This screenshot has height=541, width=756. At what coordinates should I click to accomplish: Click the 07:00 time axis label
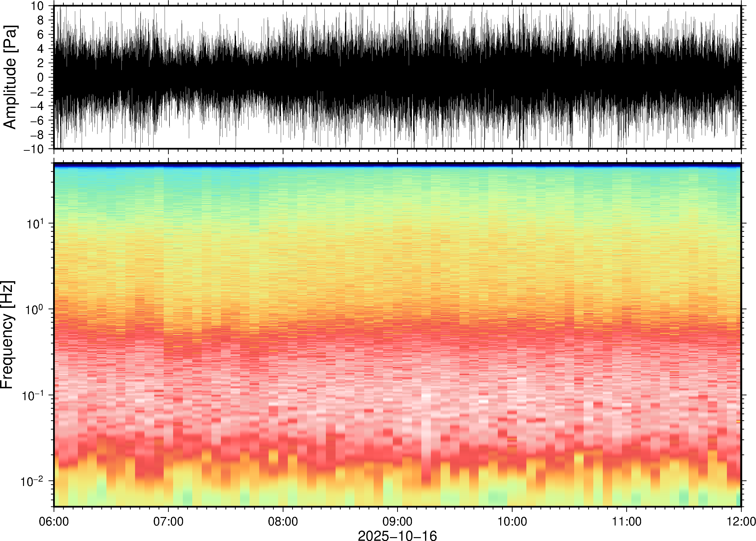[168, 521]
